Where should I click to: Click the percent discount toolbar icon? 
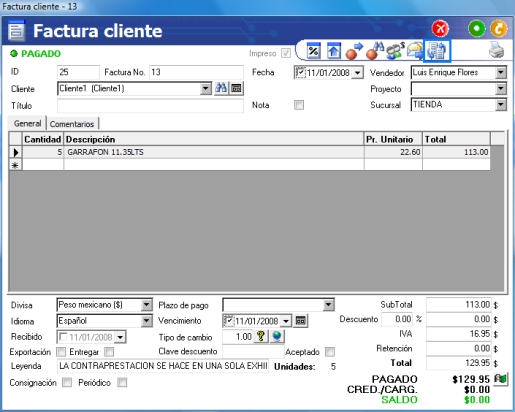pos(313,51)
